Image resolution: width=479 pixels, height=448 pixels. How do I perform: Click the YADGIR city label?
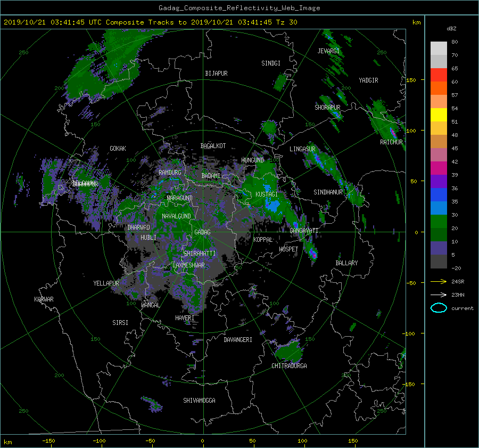(368, 80)
